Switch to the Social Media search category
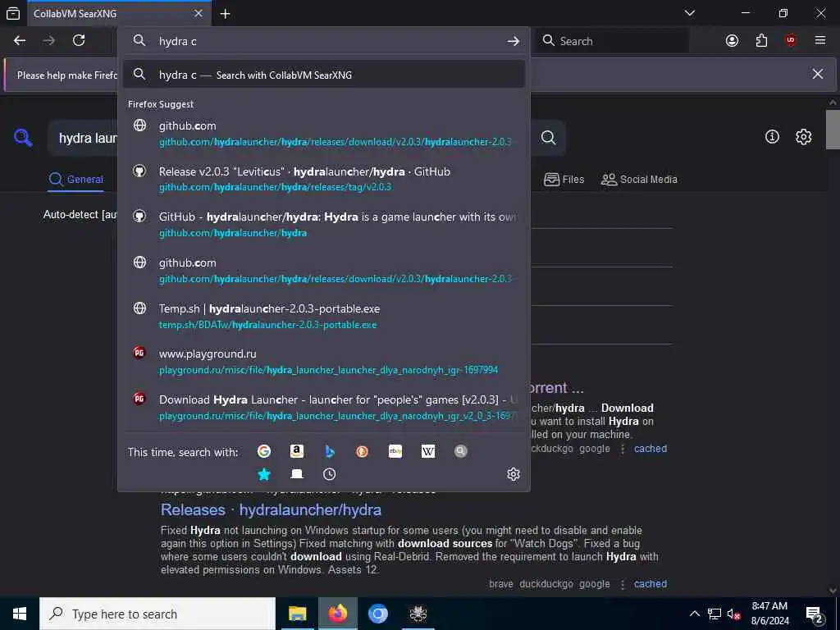 [x=639, y=180]
